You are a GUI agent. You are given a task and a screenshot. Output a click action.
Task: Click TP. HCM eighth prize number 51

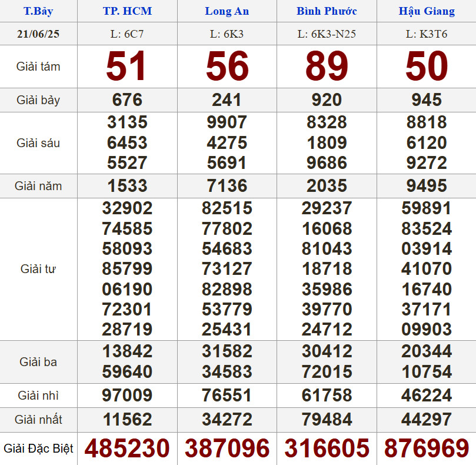click(x=127, y=67)
